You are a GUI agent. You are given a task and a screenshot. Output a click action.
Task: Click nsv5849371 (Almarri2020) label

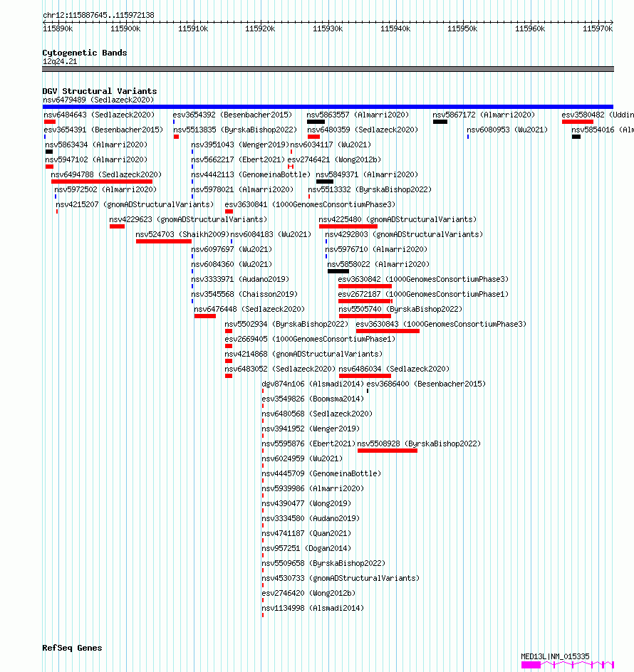pos(367,175)
